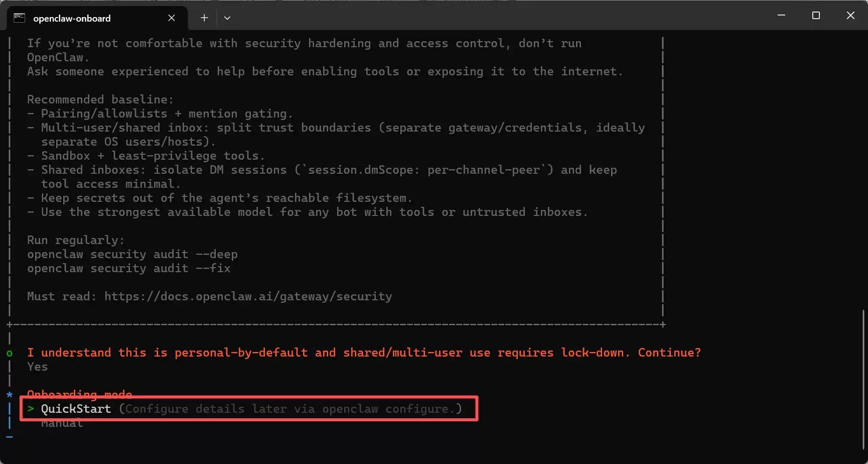Viewport: 868px width, 464px height.
Task: Minimize the terminal window
Action: [x=781, y=16]
